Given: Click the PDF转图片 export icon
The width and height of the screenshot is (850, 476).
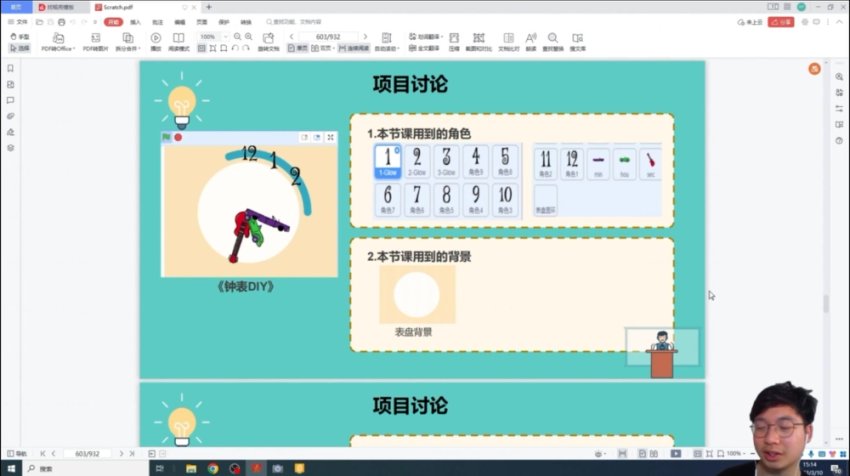Looking at the screenshot, I should click(x=97, y=42).
